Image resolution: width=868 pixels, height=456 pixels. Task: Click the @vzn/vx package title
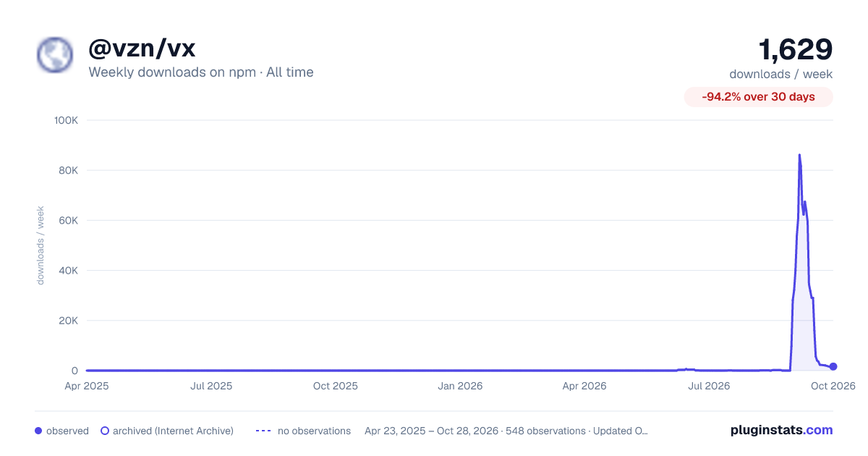point(142,48)
